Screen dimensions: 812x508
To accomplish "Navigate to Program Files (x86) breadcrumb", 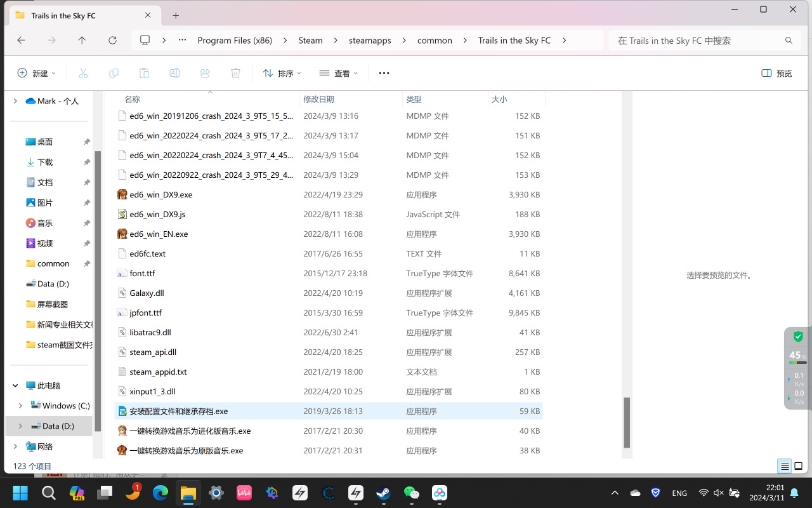I will click(235, 40).
